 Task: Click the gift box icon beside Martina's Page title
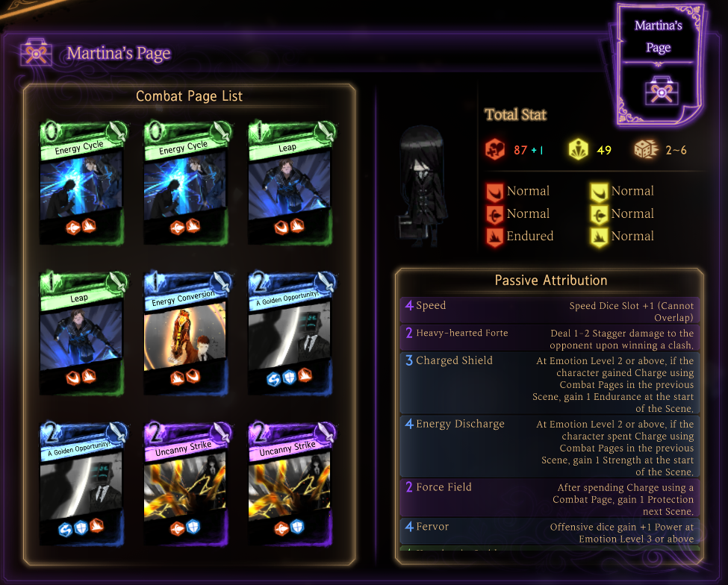coord(37,53)
